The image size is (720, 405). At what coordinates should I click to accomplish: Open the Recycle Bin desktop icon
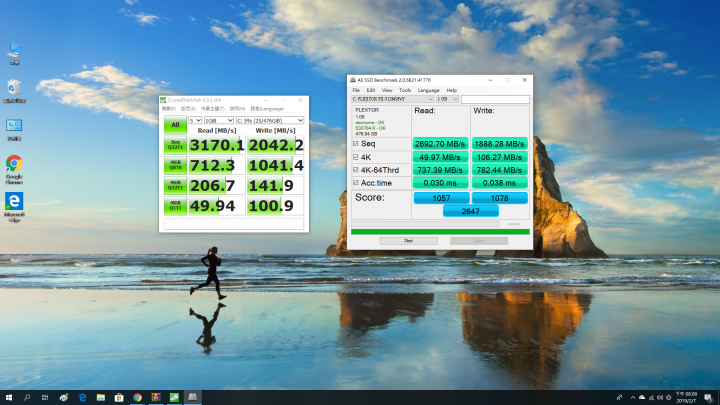[x=14, y=89]
